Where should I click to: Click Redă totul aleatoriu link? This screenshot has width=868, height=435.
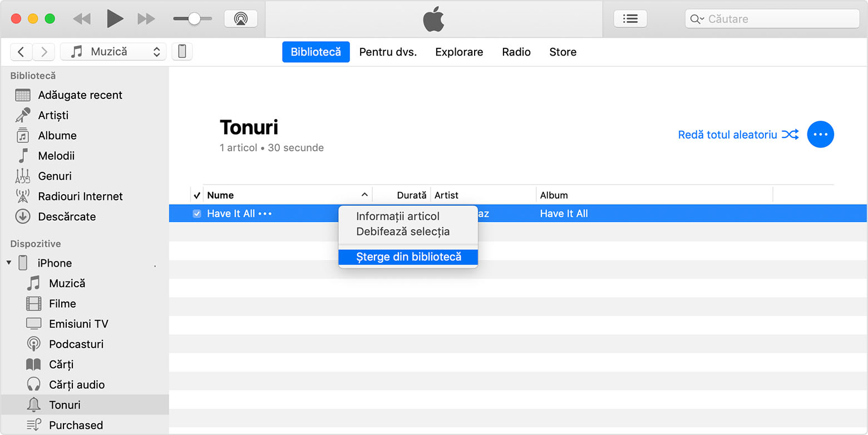[x=738, y=135]
